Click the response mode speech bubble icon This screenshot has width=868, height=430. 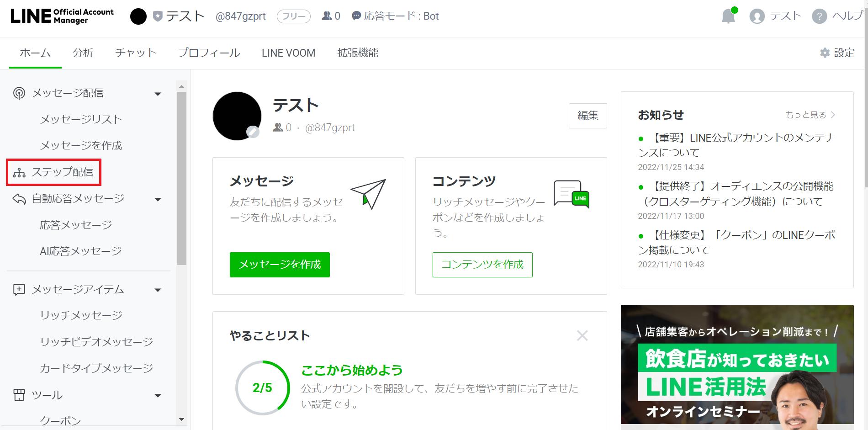point(356,16)
